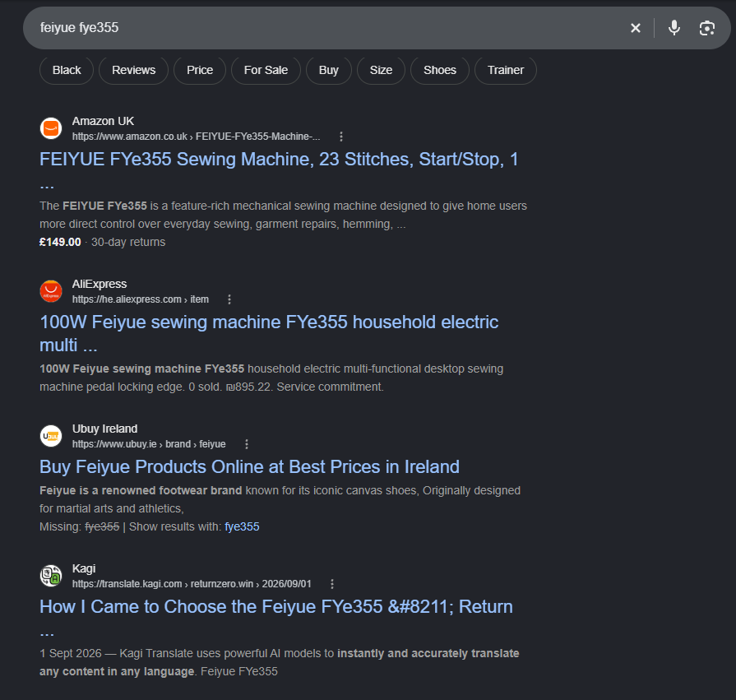The height and width of the screenshot is (700, 736).
Task: Click the AliExpress site name
Action: pyautogui.click(x=100, y=284)
